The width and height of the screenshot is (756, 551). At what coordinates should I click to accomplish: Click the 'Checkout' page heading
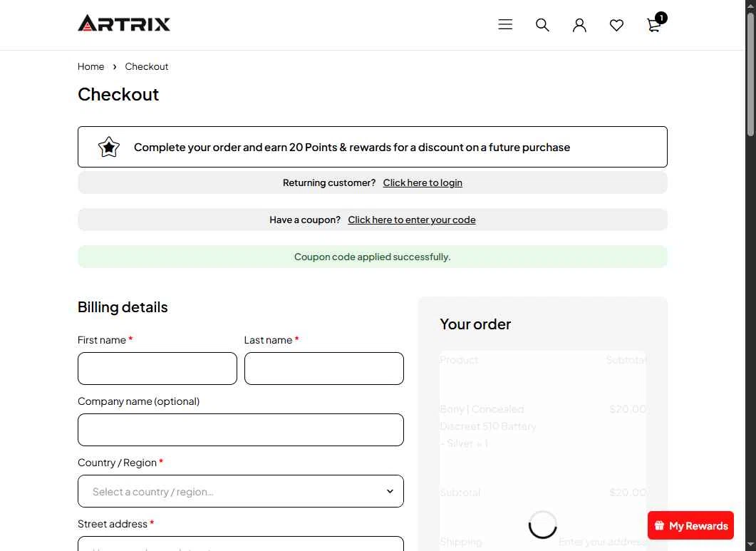click(118, 95)
